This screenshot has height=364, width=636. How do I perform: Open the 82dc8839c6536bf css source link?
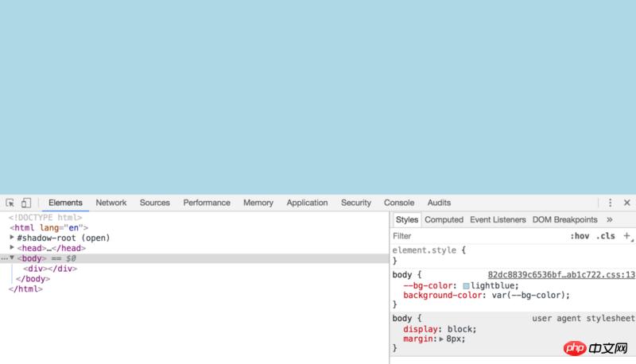[560, 275]
